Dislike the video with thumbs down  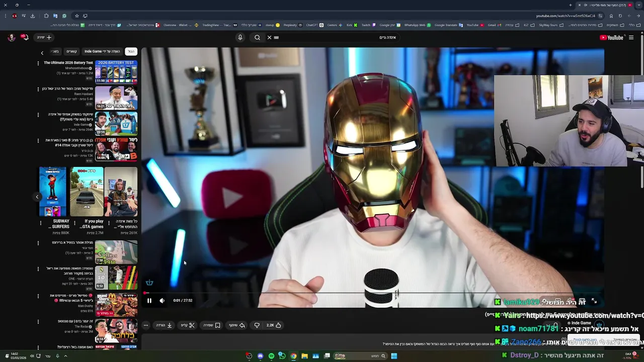(x=257, y=325)
